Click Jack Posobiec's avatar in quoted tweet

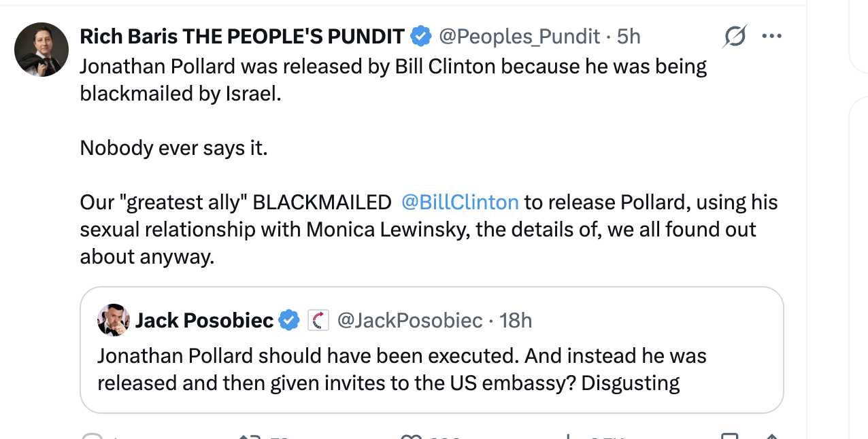114,319
